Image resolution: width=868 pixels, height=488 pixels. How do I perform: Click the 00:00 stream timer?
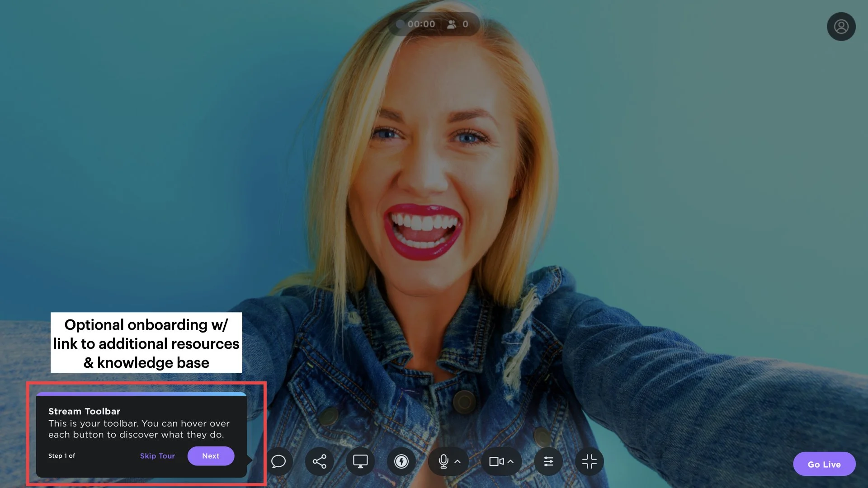(x=421, y=24)
